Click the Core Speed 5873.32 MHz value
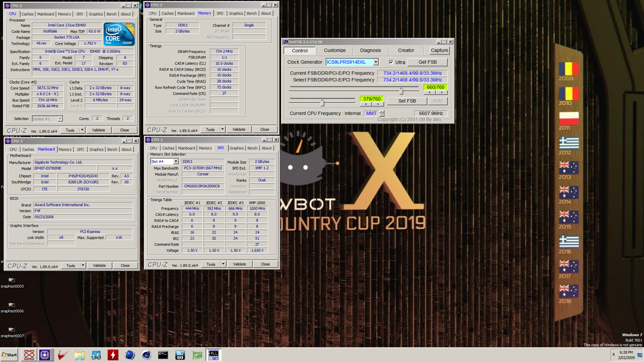The width and height of the screenshot is (644, 362). pos(48,88)
